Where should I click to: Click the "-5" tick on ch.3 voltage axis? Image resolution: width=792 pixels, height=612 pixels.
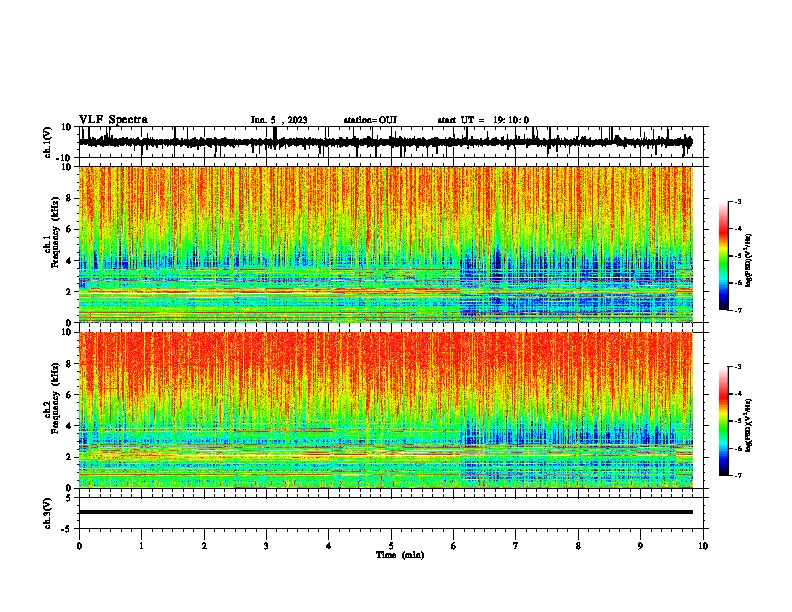[68, 529]
